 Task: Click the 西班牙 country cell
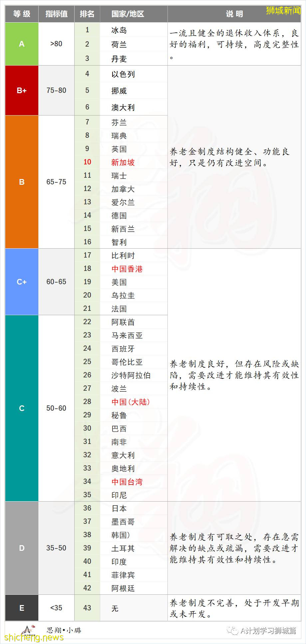(x=134, y=348)
